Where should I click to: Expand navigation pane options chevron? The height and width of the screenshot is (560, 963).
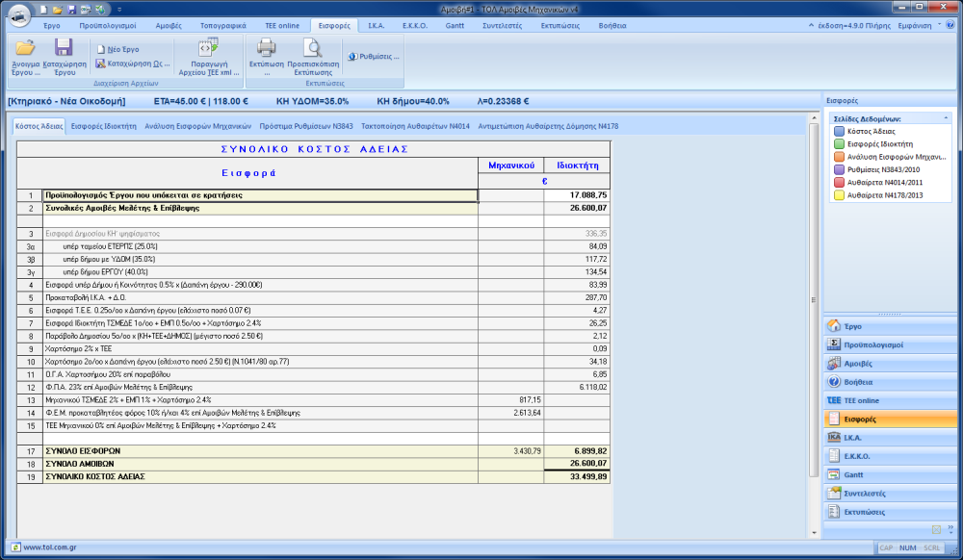tap(950, 528)
